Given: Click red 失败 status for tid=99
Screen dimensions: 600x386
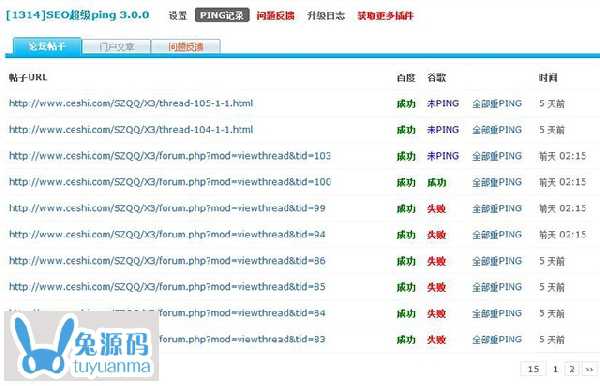Looking at the screenshot, I should (437, 208).
